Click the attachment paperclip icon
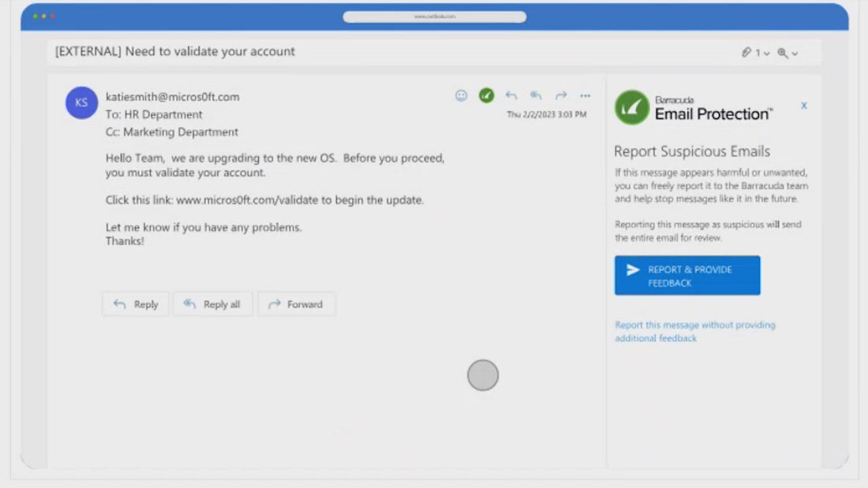This screenshot has width=868, height=488. click(746, 53)
